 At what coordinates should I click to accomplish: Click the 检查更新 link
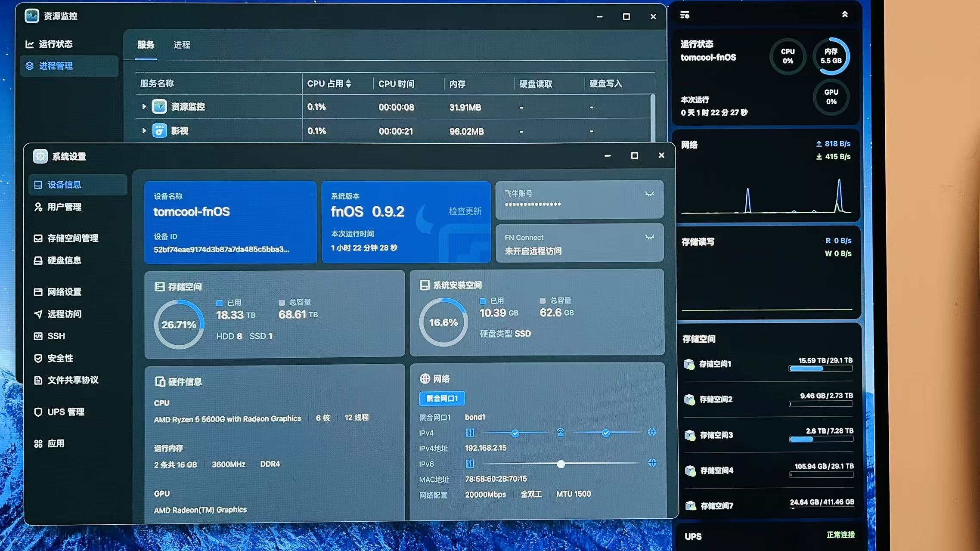(465, 211)
